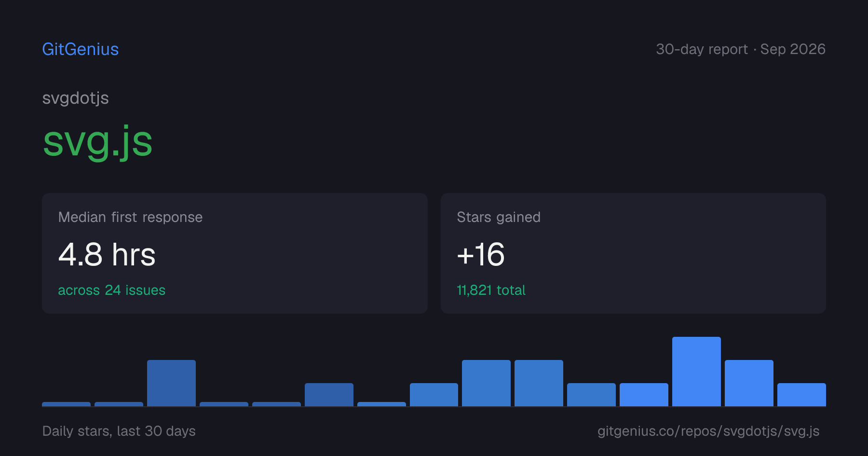Click the tallest bar in the stars chart
This screenshot has height=456, width=868.
(x=696, y=372)
